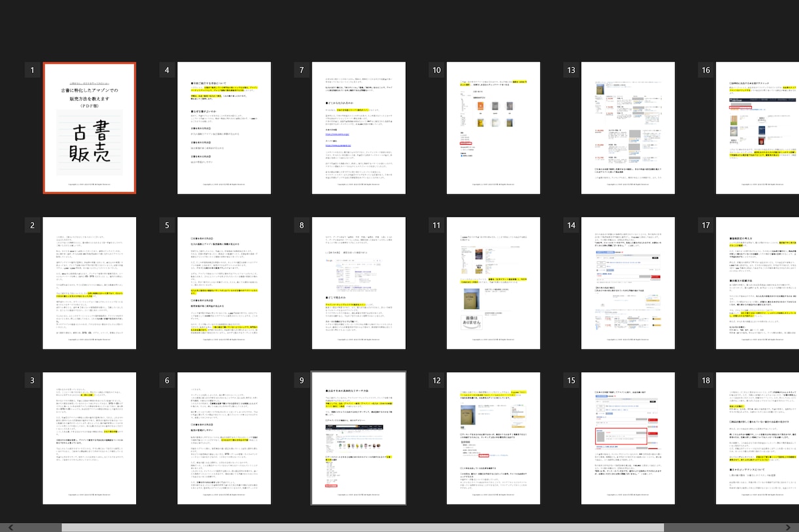The height and width of the screenshot is (532, 799).
Task: Open the page 1 cover thumbnail 古書販売
Action: point(90,128)
